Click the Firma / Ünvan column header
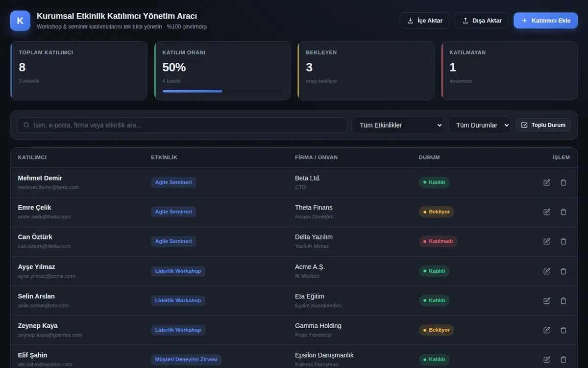This screenshot has width=588, height=368. 317,158
